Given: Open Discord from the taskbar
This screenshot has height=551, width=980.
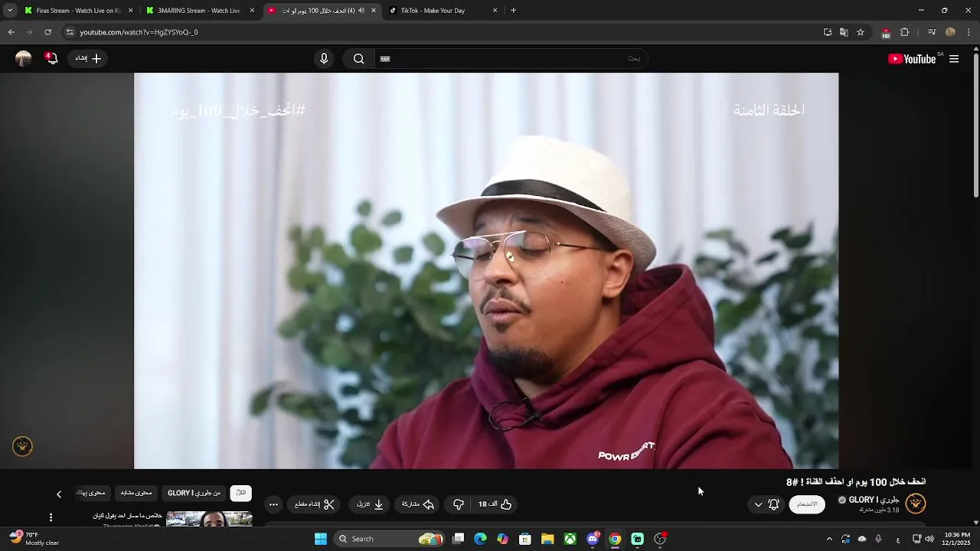Looking at the screenshot, I should coord(593,539).
